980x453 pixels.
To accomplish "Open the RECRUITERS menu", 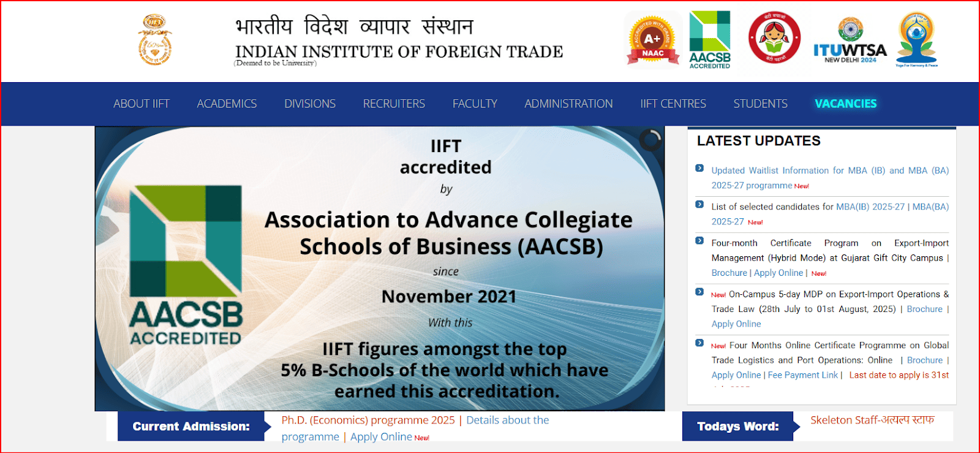I will pos(394,104).
